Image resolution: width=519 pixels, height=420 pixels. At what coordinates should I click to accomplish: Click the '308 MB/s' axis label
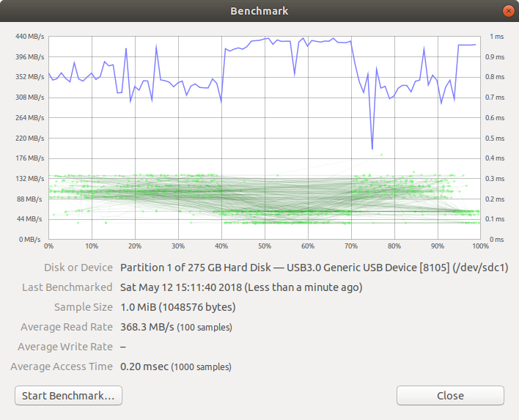pos(30,97)
